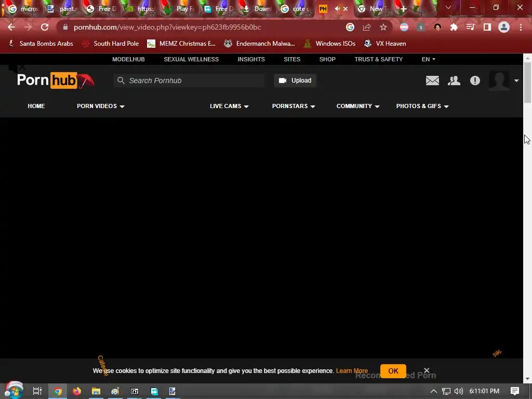Open the South Hard Pole bookmark
The width and height of the screenshot is (532, 399).
coord(111,44)
